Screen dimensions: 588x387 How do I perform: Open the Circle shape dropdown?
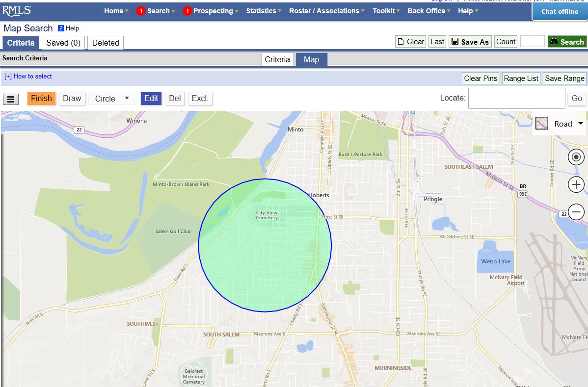tap(112, 98)
